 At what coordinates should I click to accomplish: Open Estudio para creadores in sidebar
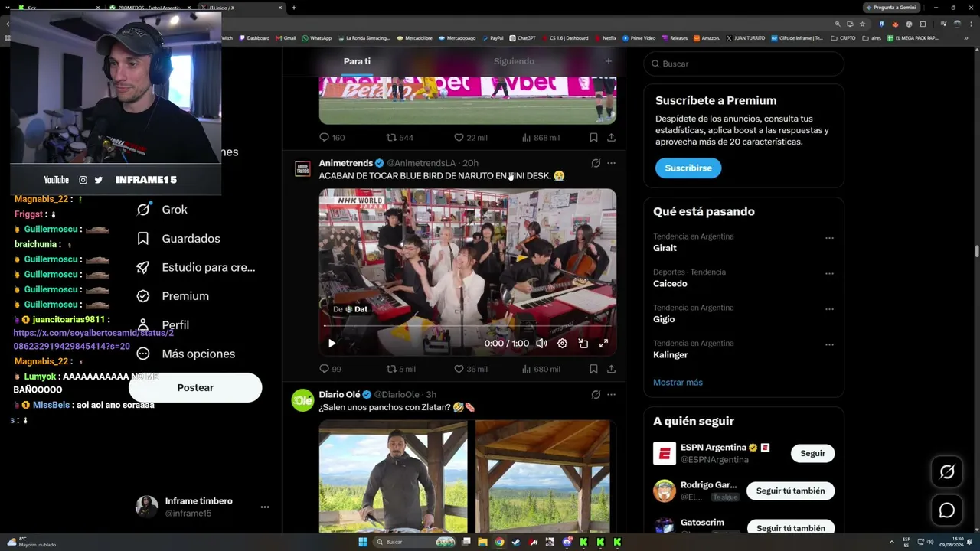click(195, 267)
